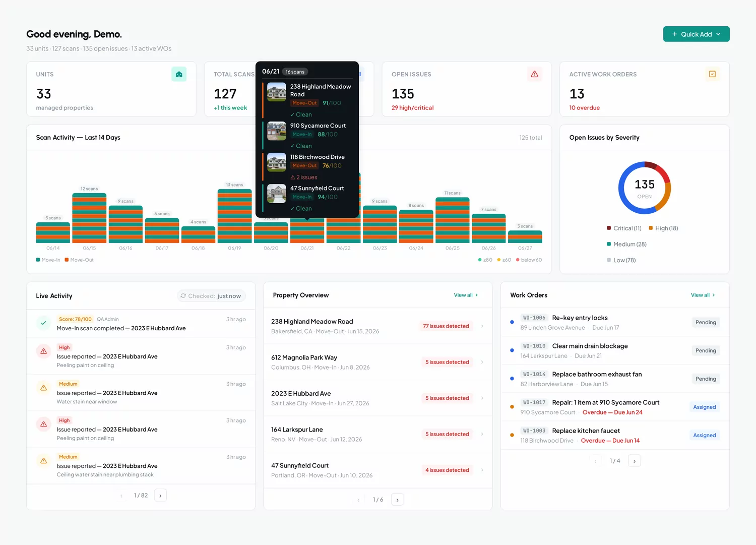
Task: Click +1 this week text
Action: click(x=230, y=108)
